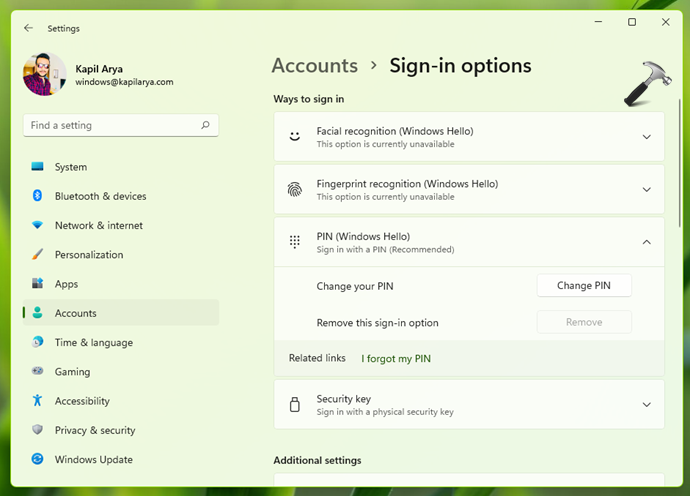Focus the Find a setting search box
This screenshot has width=690, height=497.
[112, 126]
